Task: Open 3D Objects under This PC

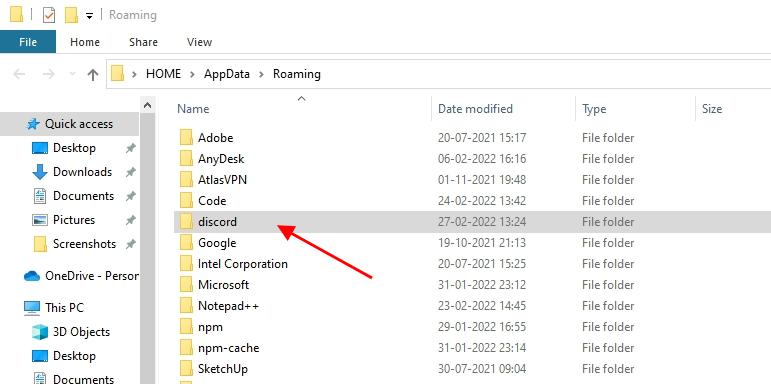Action: (x=81, y=332)
